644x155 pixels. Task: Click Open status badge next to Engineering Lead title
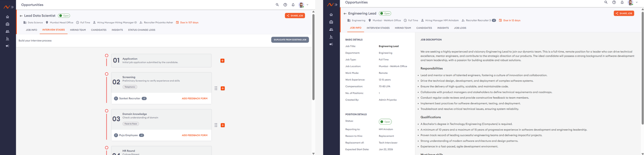(x=385, y=13)
